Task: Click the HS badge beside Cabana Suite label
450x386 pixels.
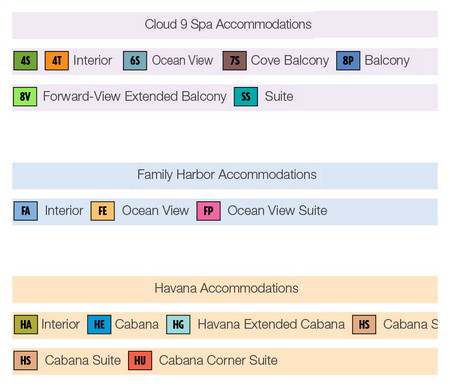Action: click(25, 361)
